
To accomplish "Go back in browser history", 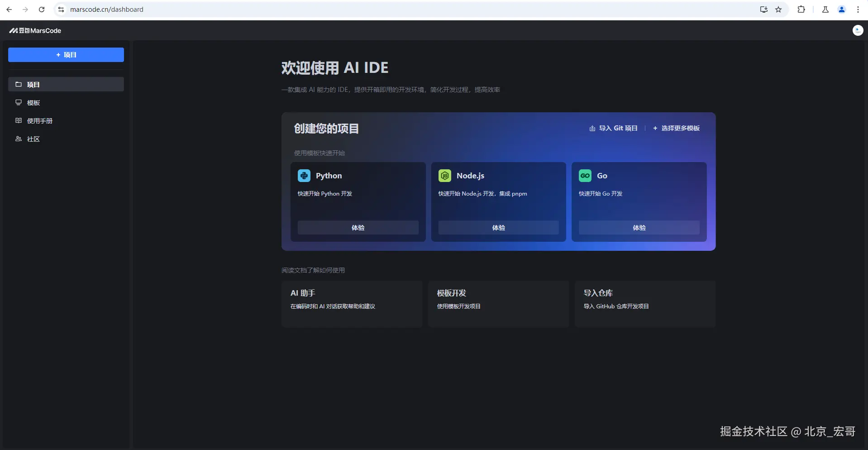I will 9,10.
